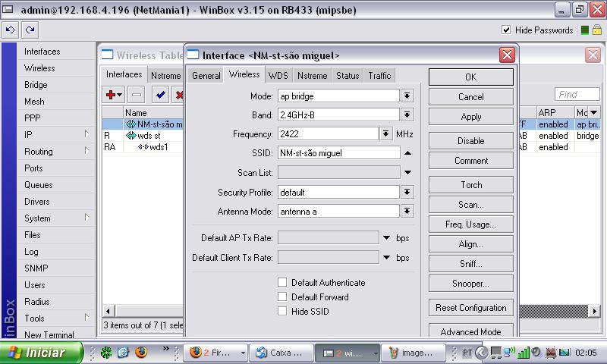Click the network connection tray icon
The width and height of the screenshot is (607, 364).
[508, 353]
